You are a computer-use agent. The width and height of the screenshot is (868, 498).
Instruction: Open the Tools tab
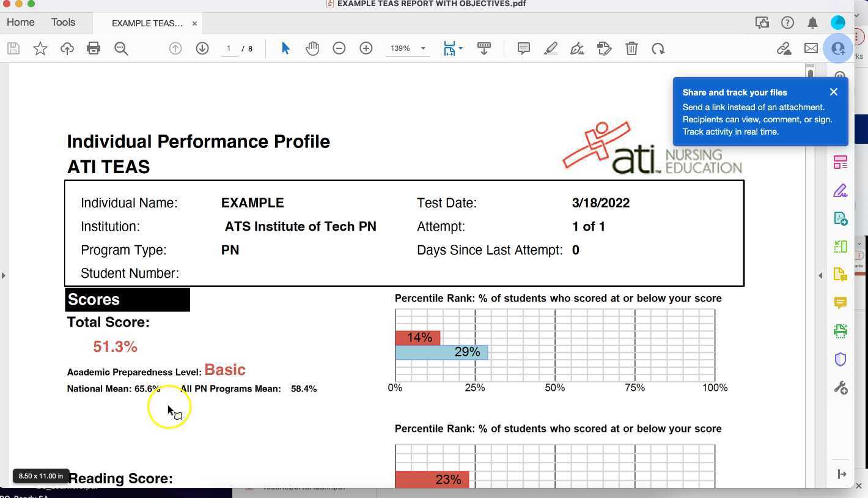tap(63, 22)
